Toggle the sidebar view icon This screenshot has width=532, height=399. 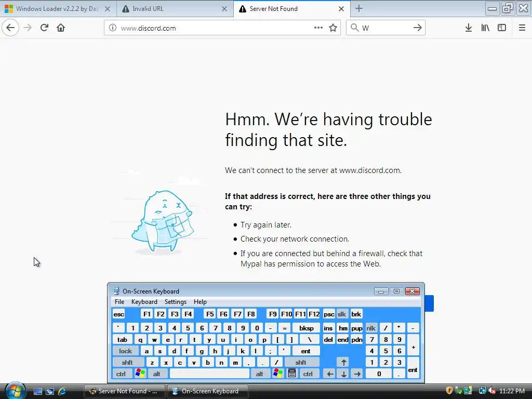coord(502,28)
